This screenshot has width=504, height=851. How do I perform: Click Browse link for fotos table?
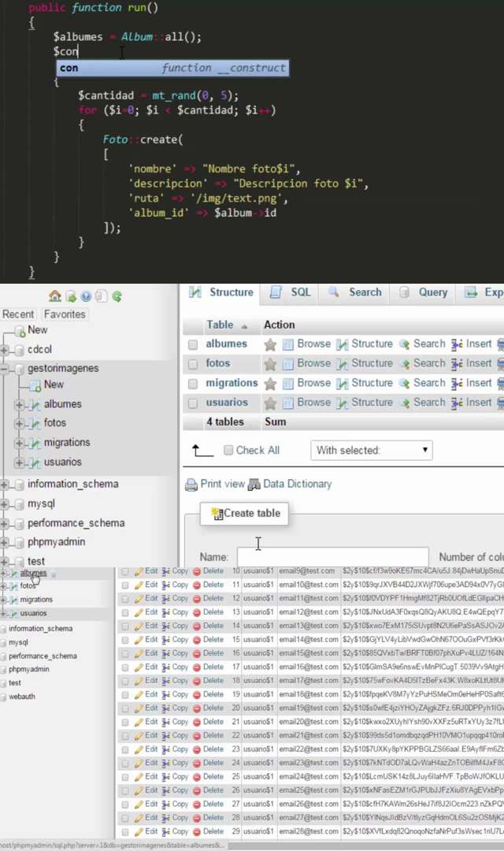click(313, 363)
